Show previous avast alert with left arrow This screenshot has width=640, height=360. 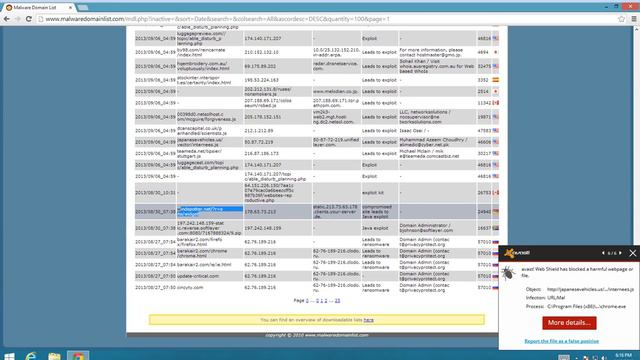(x=603, y=253)
